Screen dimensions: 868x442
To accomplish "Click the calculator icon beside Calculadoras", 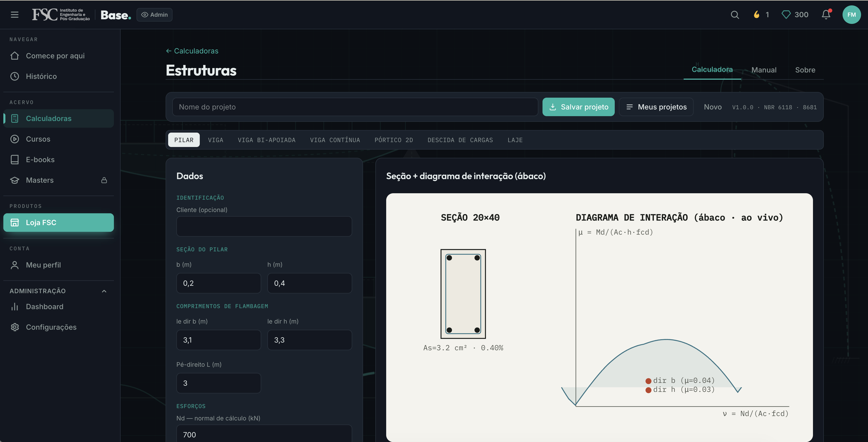I will click(14, 118).
